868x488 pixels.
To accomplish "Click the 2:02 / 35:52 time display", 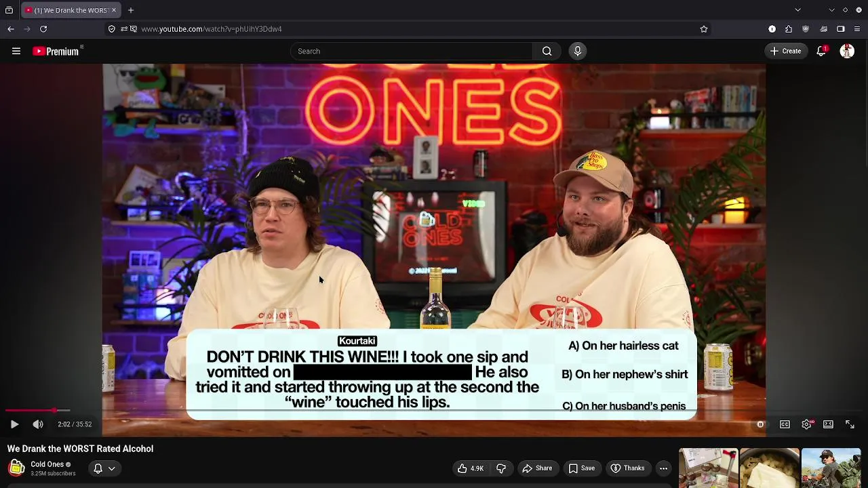I will tap(75, 424).
